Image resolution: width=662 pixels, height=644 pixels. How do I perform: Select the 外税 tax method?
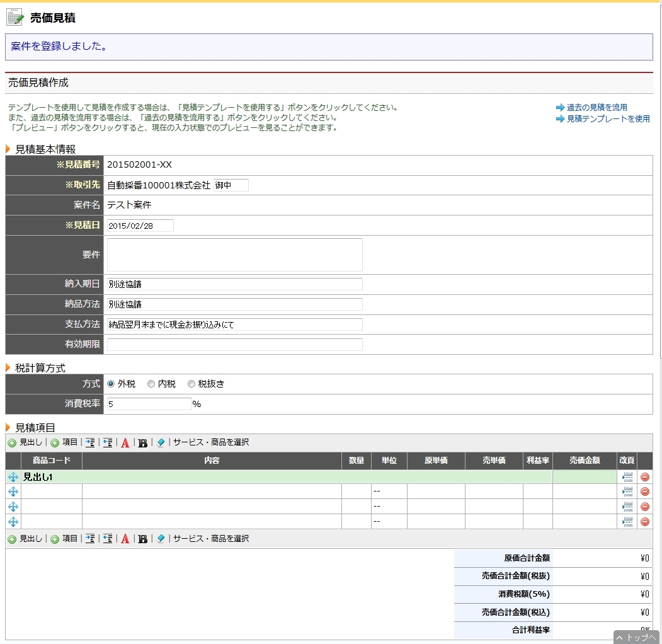pos(111,384)
